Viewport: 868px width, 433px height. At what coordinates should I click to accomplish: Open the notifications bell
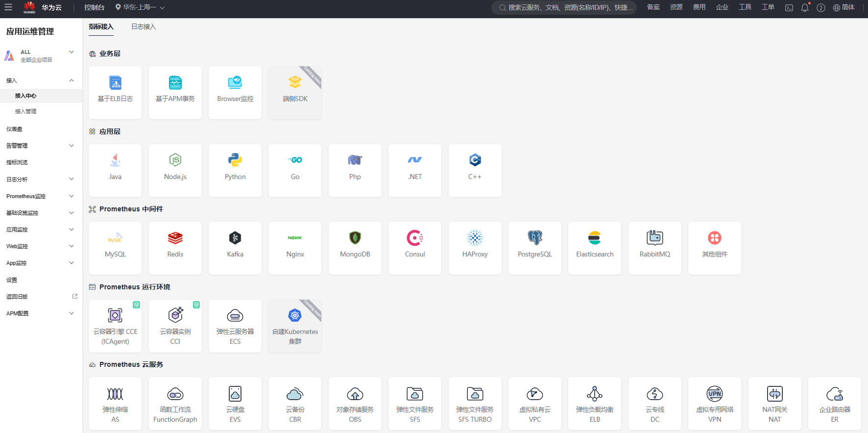coord(805,8)
